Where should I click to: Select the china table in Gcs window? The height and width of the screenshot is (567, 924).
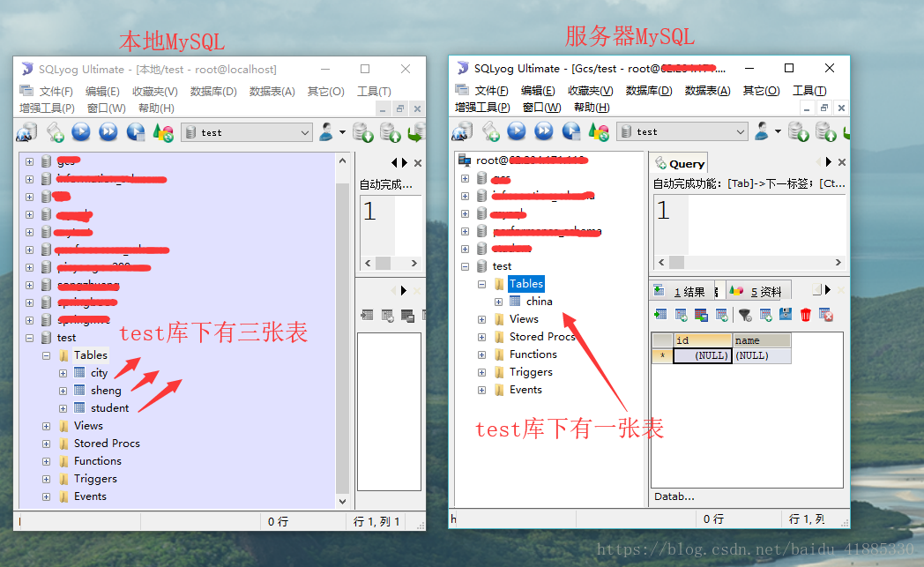click(540, 302)
